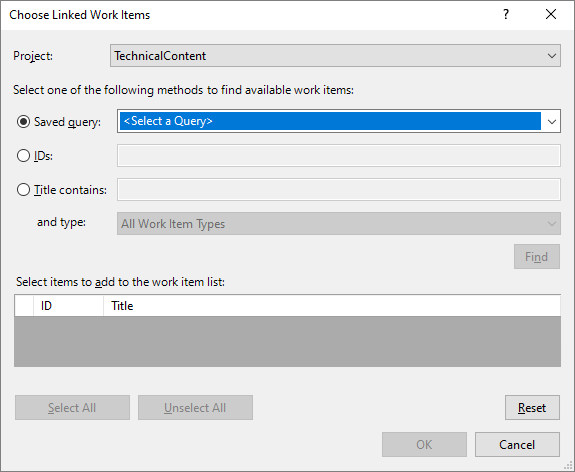Select the Saved query radio button
Viewport: 575px width, 472px height.
click(x=23, y=122)
